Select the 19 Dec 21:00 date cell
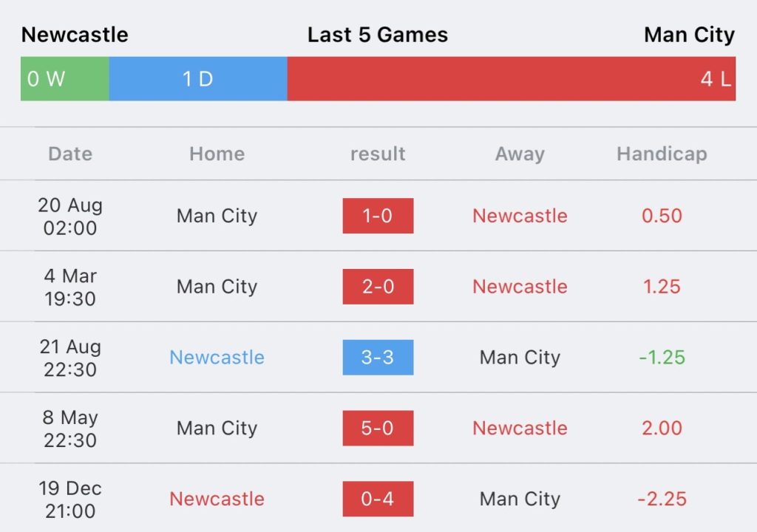Viewport: 757px width, 532px height. point(70,499)
